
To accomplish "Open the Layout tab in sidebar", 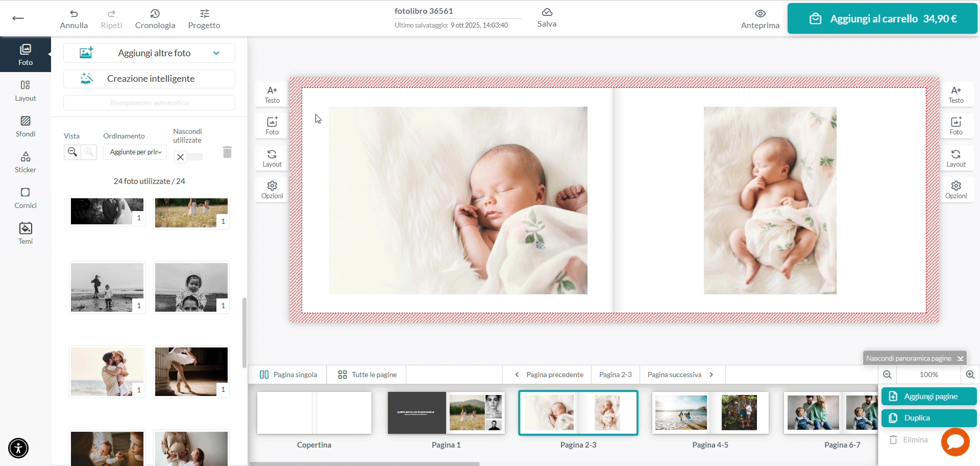I will [25, 90].
